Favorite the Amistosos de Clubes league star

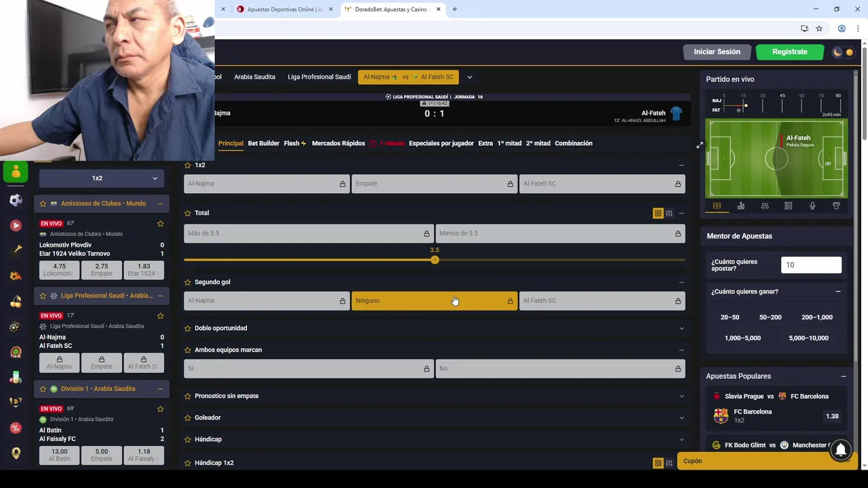coord(43,203)
